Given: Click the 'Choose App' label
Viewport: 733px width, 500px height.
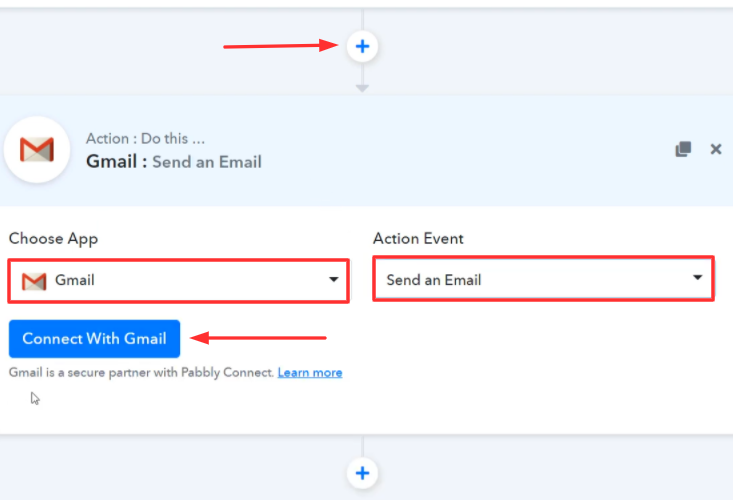Looking at the screenshot, I should (53, 238).
